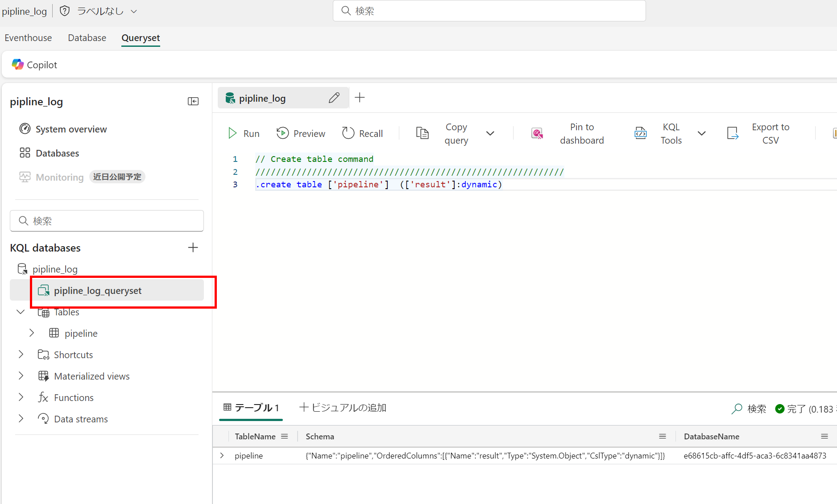Click the query editor line 3

[x=379, y=185]
